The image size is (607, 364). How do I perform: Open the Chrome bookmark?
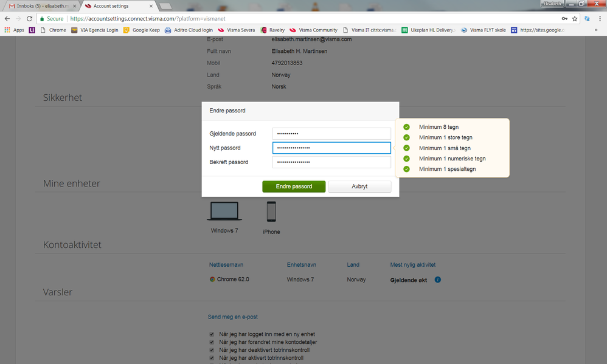[x=53, y=30]
